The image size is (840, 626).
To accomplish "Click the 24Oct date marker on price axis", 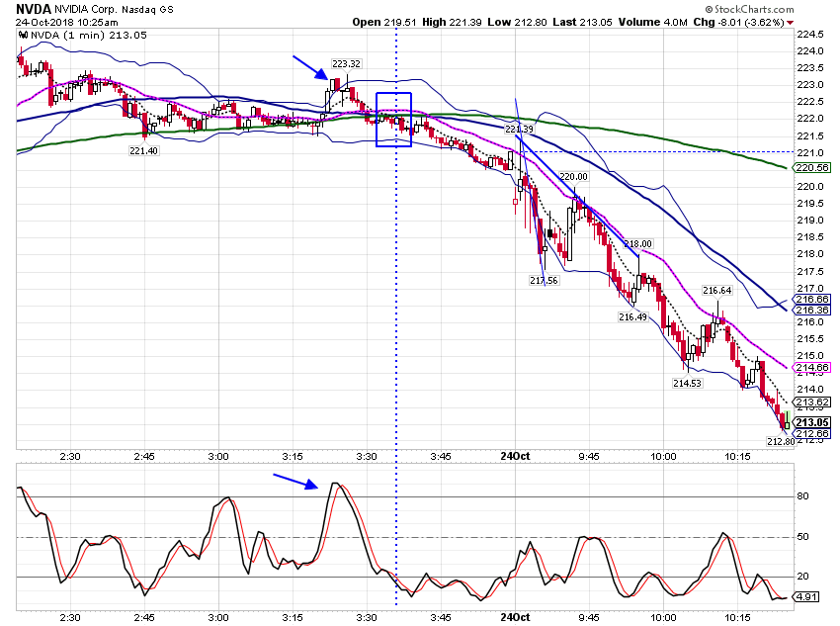I will (x=515, y=456).
